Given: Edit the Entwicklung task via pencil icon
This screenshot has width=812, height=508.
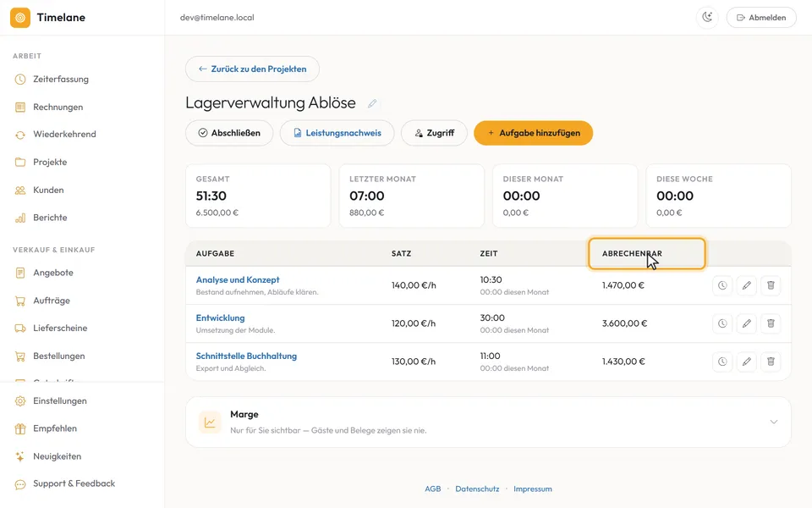Looking at the screenshot, I should [x=746, y=323].
